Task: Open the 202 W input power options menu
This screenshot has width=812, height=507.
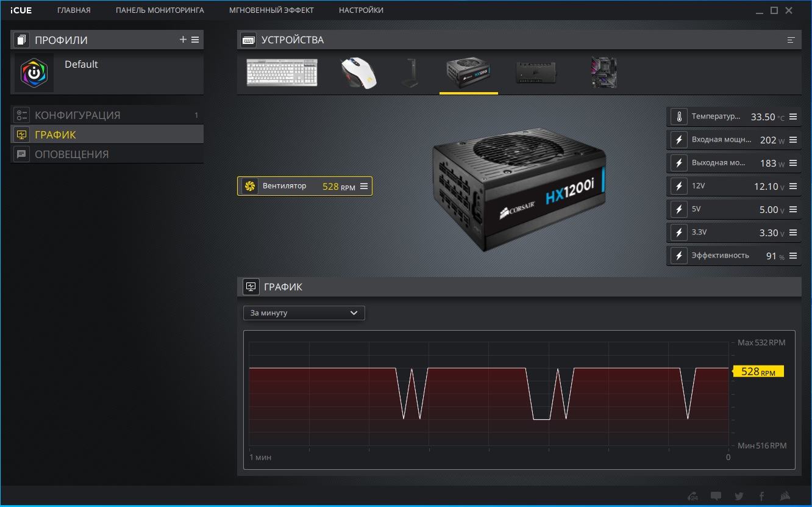Action: pos(793,140)
